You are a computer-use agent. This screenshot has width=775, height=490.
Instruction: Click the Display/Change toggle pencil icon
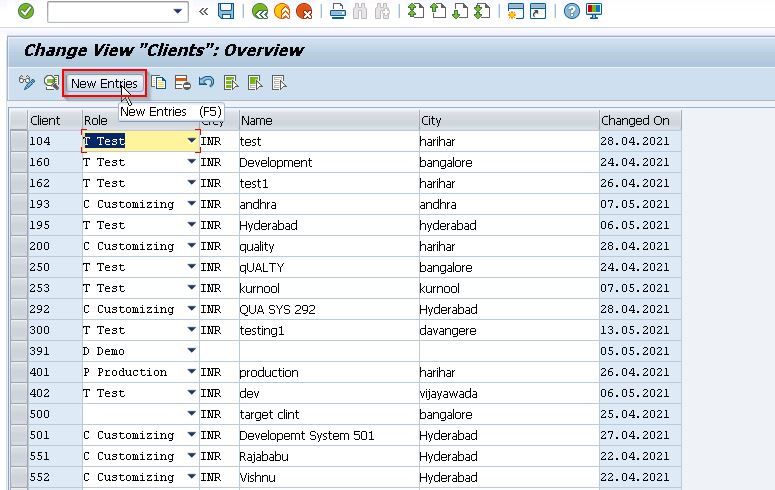pyautogui.click(x=27, y=83)
